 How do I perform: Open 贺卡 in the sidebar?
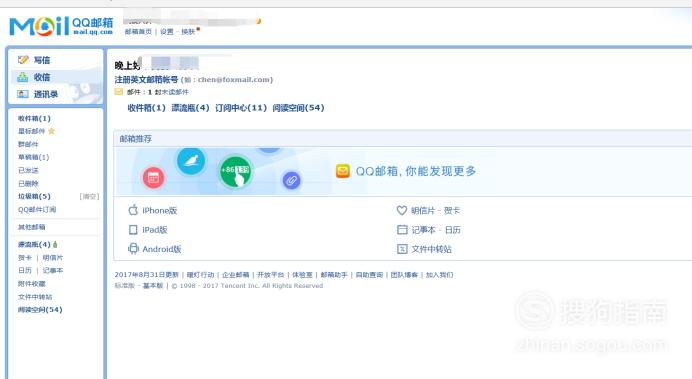click(x=25, y=258)
